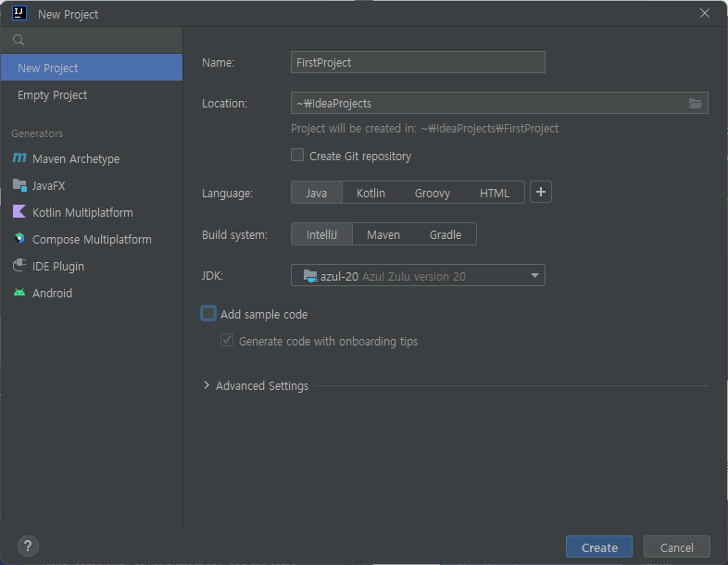Open the JDK dropdown arrow
Image resolution: width=728 pixels, height=565 pixels.
(534, 276)
